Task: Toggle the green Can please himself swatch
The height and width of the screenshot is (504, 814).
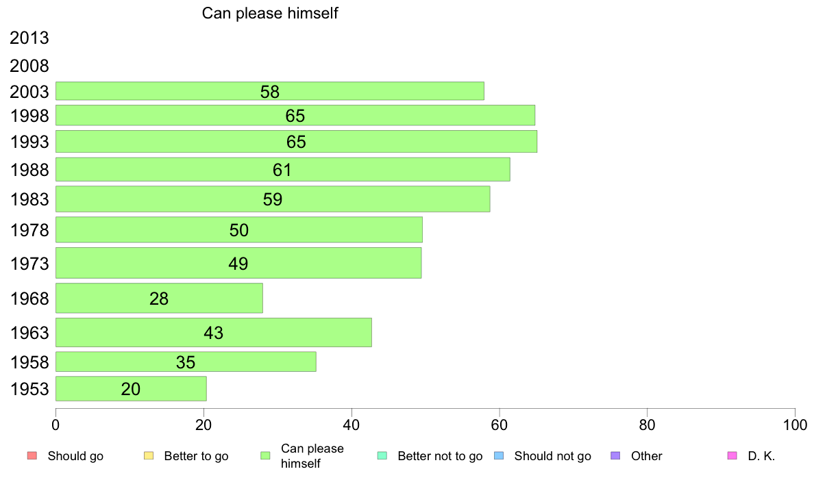Action: point(265,456)
